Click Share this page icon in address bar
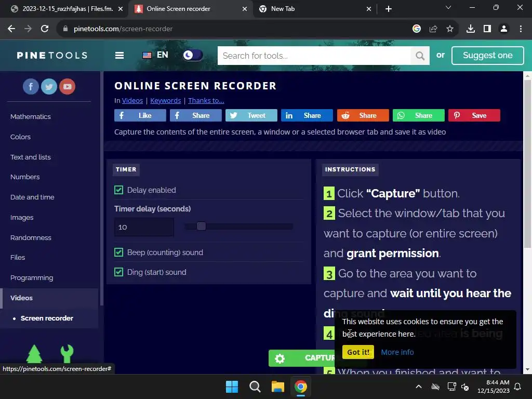 pyautogui.click(x=433, y=29)
